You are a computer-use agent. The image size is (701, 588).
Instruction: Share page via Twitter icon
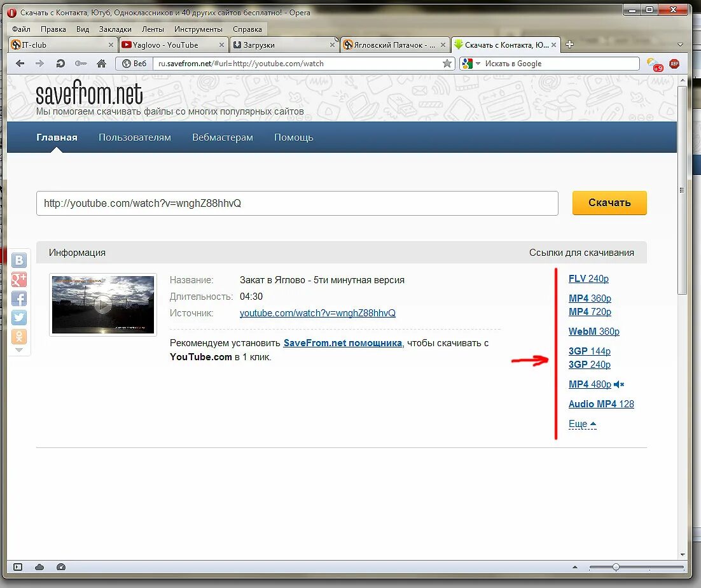click(x=19, y=318)
